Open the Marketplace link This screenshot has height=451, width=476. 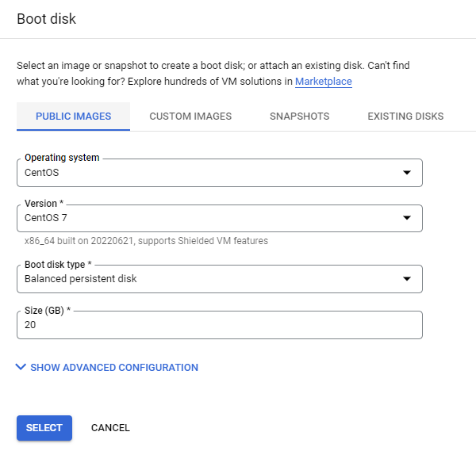click(x=324, y=82)
